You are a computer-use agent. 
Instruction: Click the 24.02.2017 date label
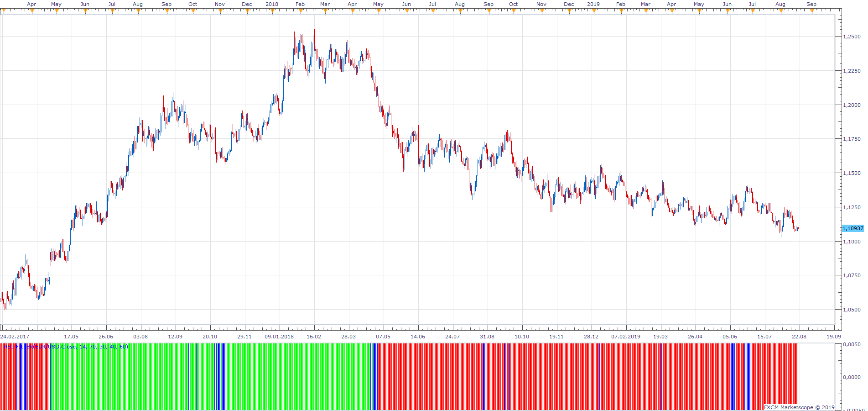pyautogui.click(x=15, y=337)
